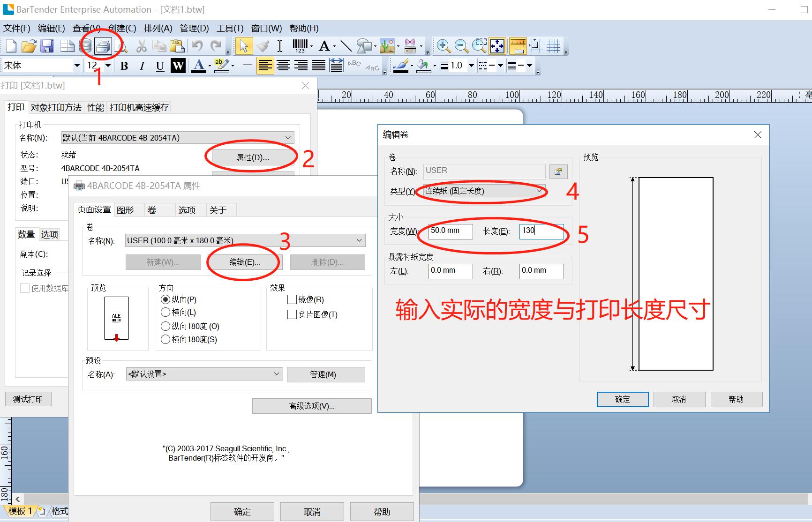Screen dimensions: 812x522
Task: Open an existing file via folder icon
Action: pos(29,46)
